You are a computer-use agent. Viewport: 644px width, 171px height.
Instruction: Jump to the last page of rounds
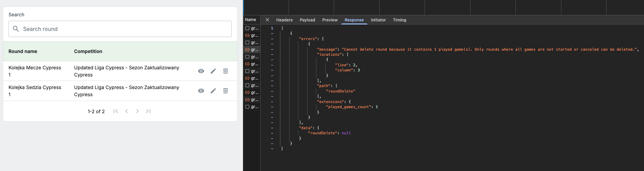pyautogui.click(x=148, y=111)
